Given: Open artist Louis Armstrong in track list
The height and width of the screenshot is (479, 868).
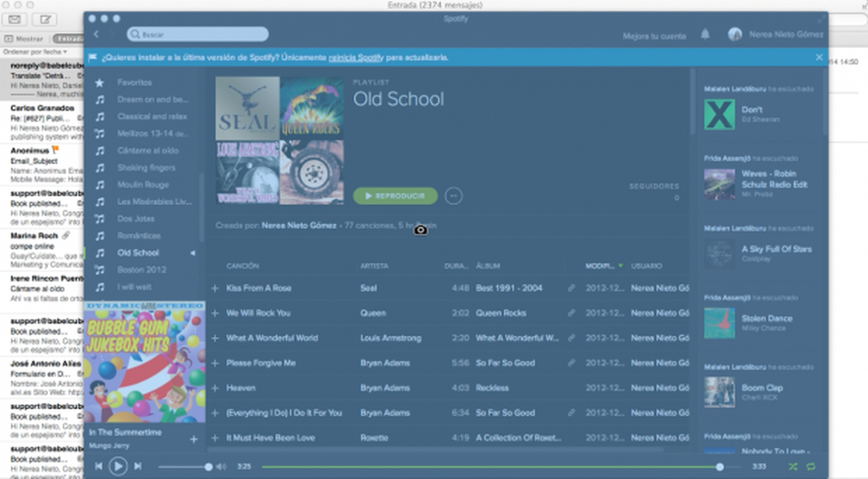Looking at the screenshot, I should (x=391, y=338).
